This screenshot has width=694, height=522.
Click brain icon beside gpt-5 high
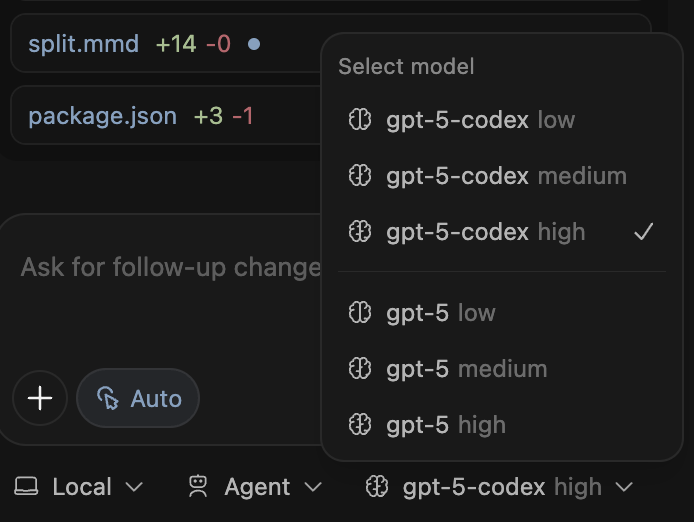pyautogui.click(x=359, y=425)
